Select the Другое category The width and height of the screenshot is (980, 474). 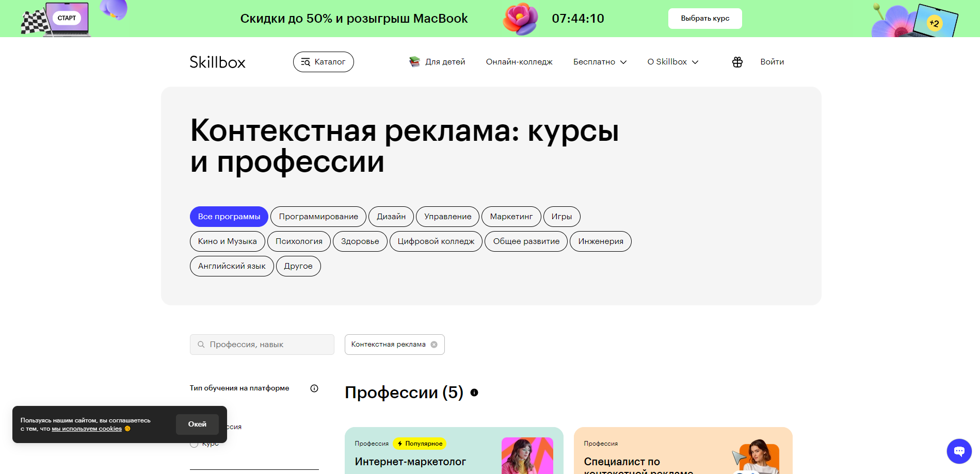(x=298, y=266)
